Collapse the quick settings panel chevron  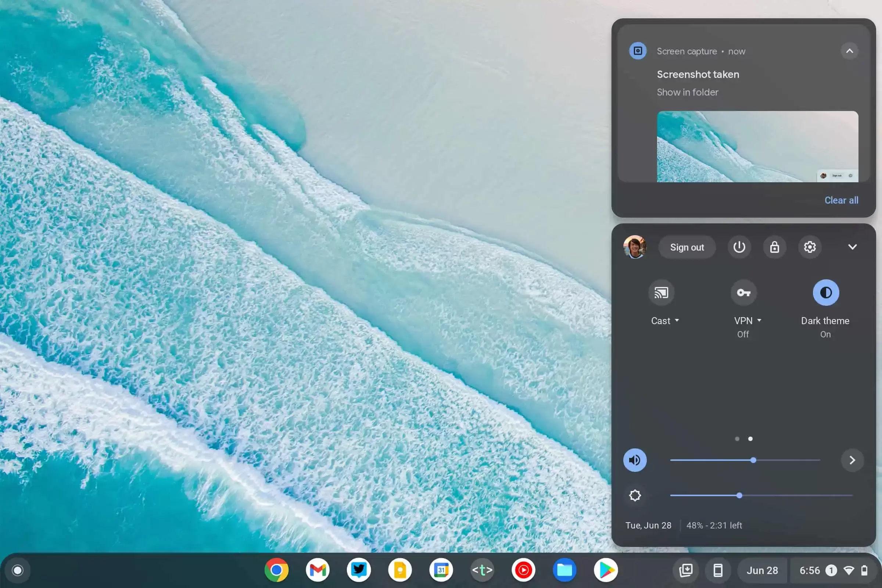point(852,247)
